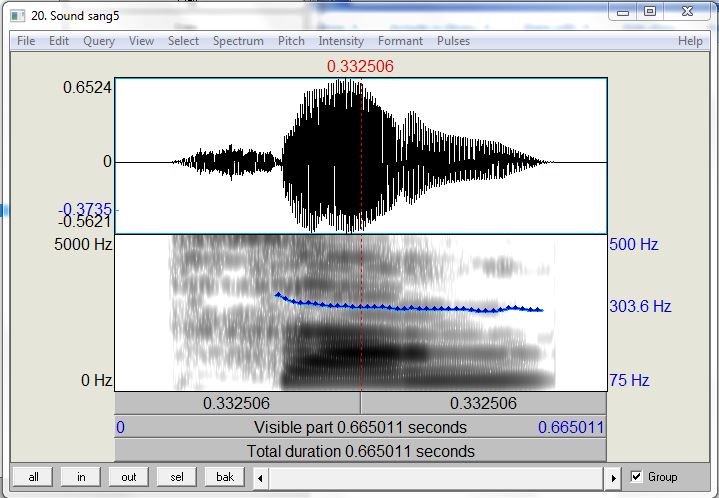The height and width of the screenshot is (498, 719).
Task: Click the scrollbar right arrow
Action: click(x=613, y=478)
